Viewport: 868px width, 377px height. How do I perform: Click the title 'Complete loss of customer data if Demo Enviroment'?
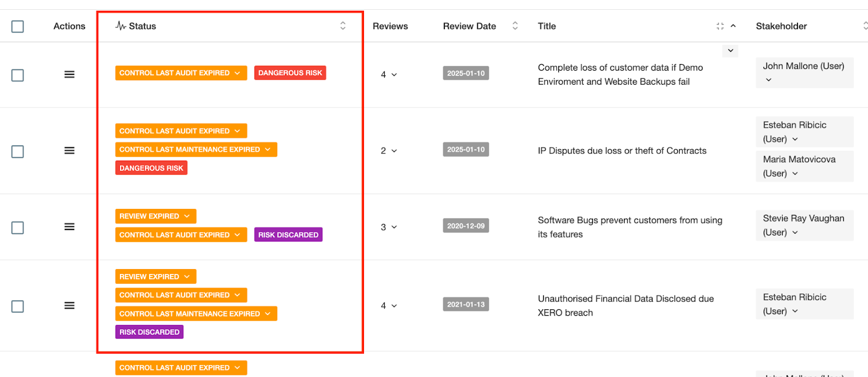point(620,74)
